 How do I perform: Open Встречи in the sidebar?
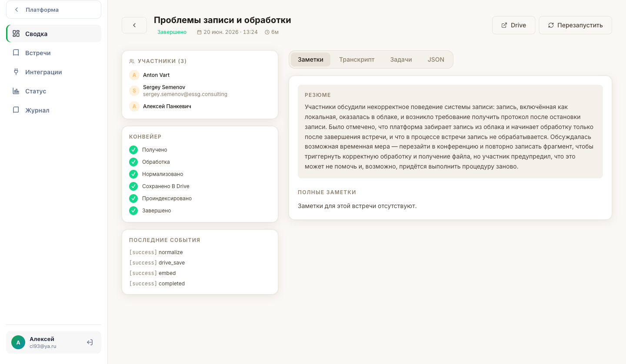[54, 53]
